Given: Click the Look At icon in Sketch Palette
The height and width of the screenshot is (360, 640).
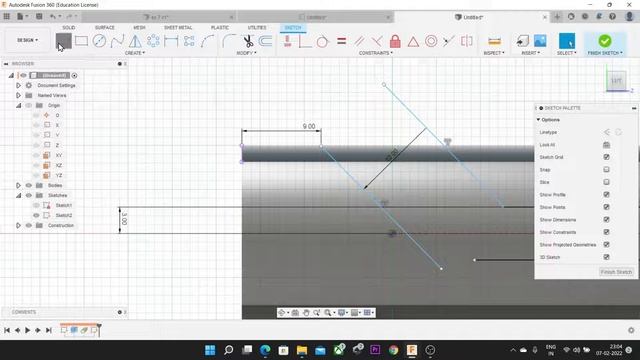Looking at the screenshot, I should pos(606,145).
